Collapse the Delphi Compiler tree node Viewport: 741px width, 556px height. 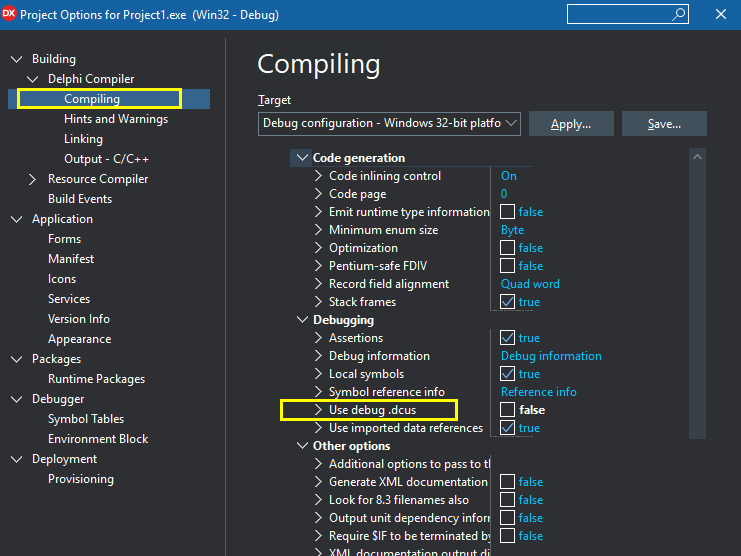click(35, 79)
